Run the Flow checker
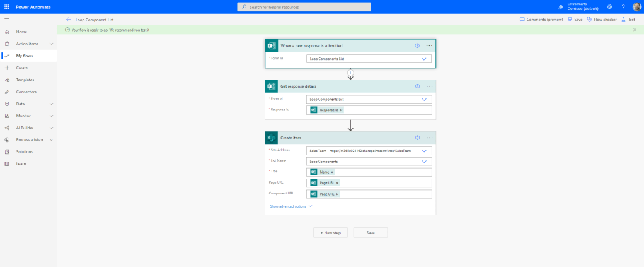 point(602,20)
